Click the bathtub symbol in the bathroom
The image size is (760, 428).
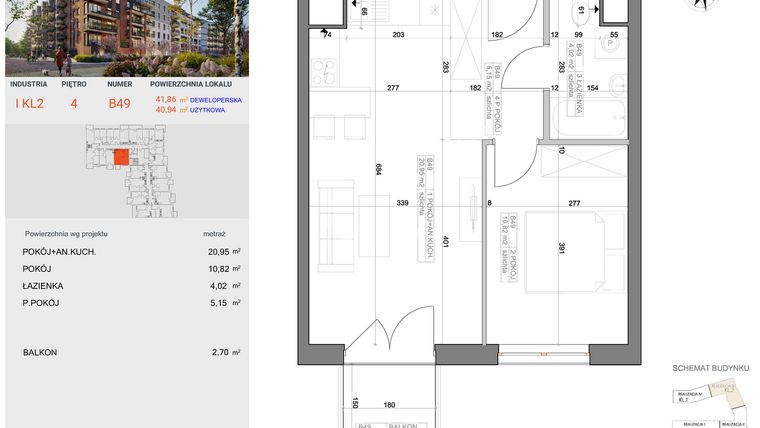point(589,118)
